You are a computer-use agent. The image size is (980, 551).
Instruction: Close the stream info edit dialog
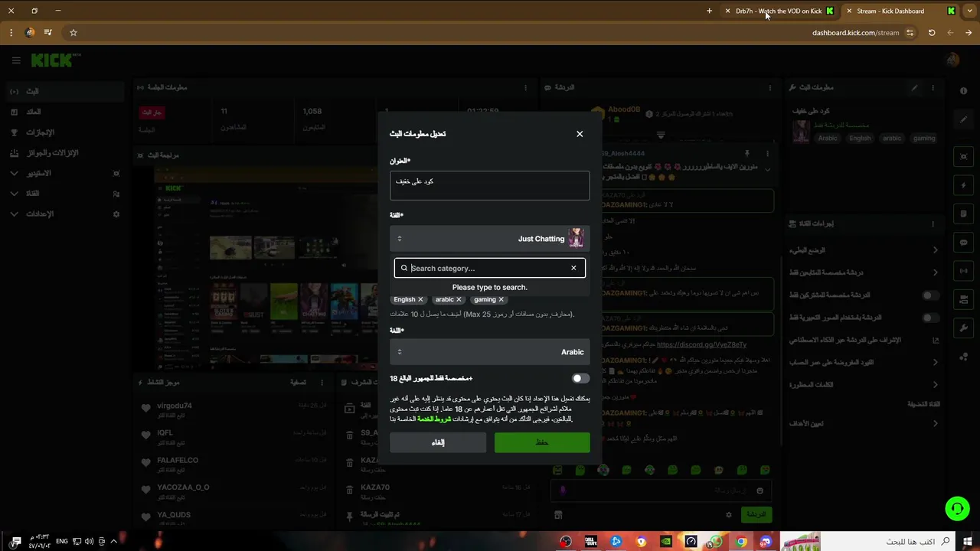coord(580,134)
